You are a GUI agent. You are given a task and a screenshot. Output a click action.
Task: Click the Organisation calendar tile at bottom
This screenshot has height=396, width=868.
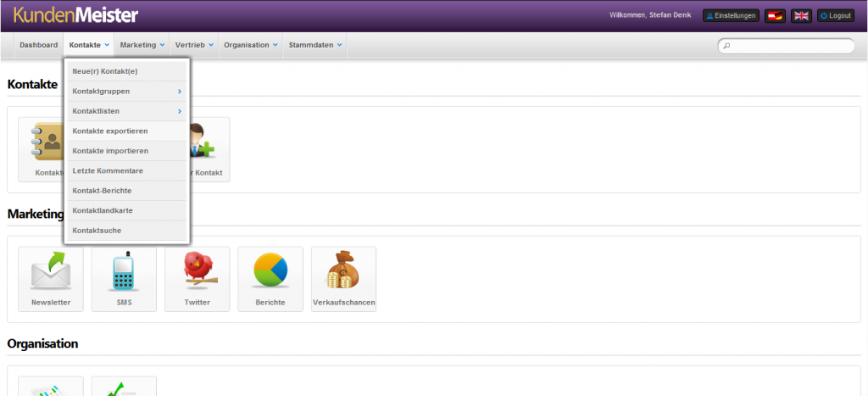[x=50, y=386]
